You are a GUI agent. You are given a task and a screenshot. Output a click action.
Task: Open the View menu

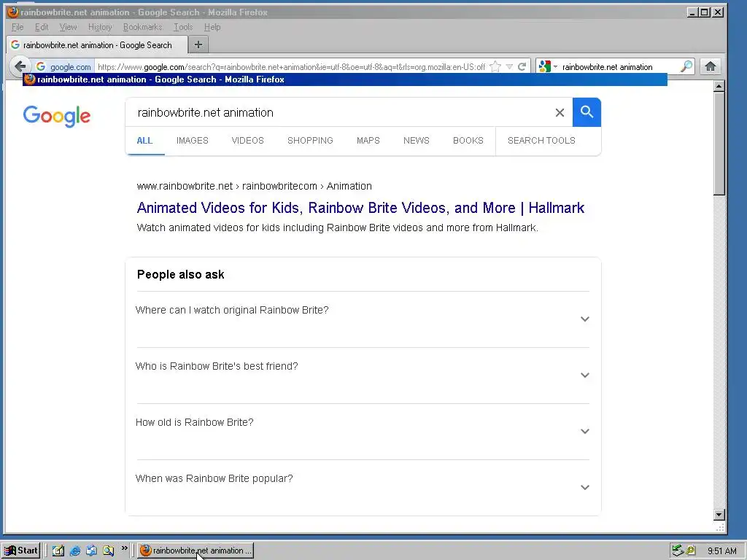[x=68, y=27]
